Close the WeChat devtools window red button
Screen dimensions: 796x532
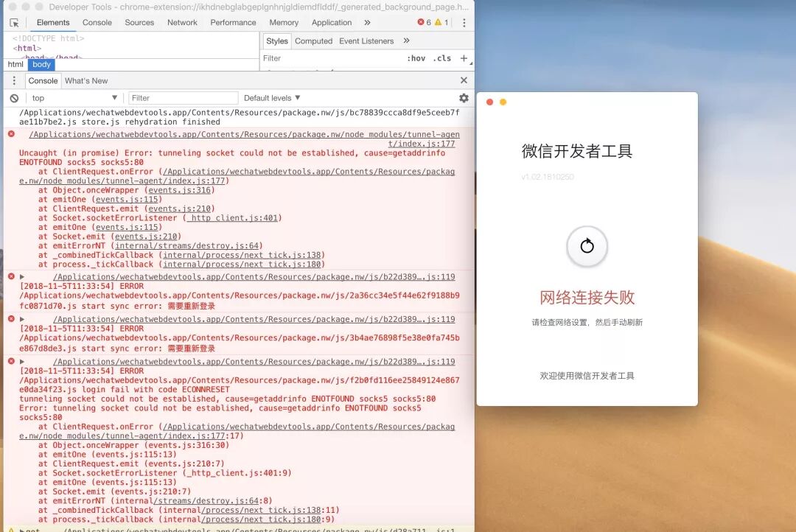tap(490, 102)
